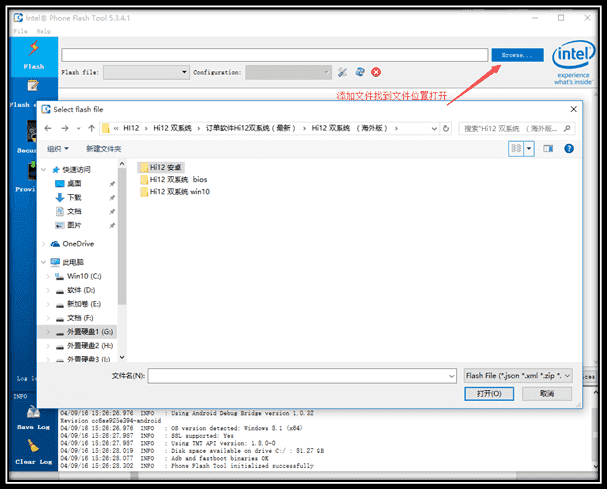Open the Configuration dropdown

coord(288,72)
